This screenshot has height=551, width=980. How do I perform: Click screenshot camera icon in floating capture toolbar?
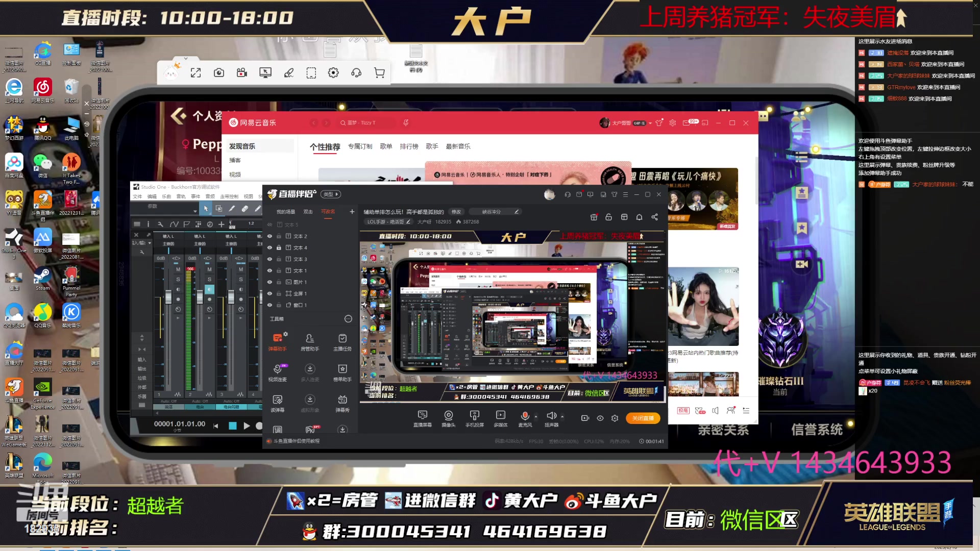click(x=219, y=73)
